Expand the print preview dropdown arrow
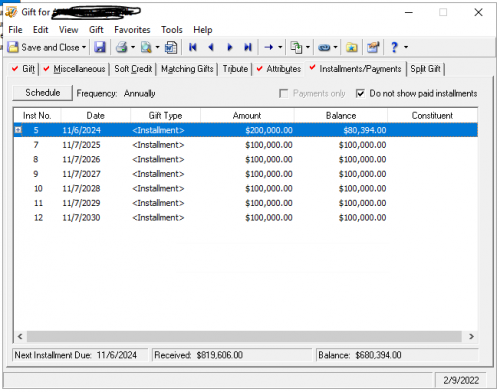Screen dimensions: 500x392 pos(157,47)
